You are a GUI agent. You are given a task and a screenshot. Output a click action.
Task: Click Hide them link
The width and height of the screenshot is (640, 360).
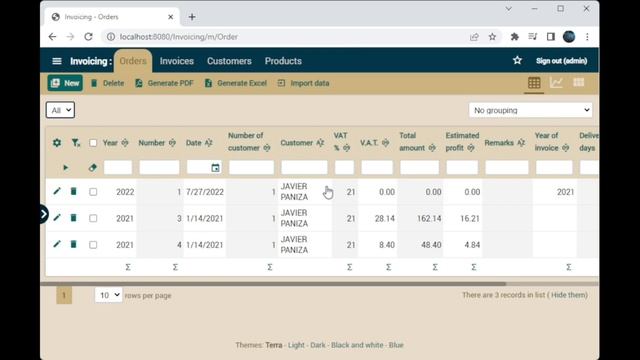click(569, 295)
